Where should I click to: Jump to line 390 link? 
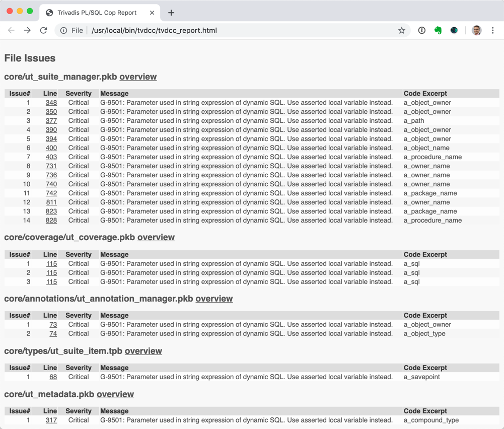click(51, 129)
